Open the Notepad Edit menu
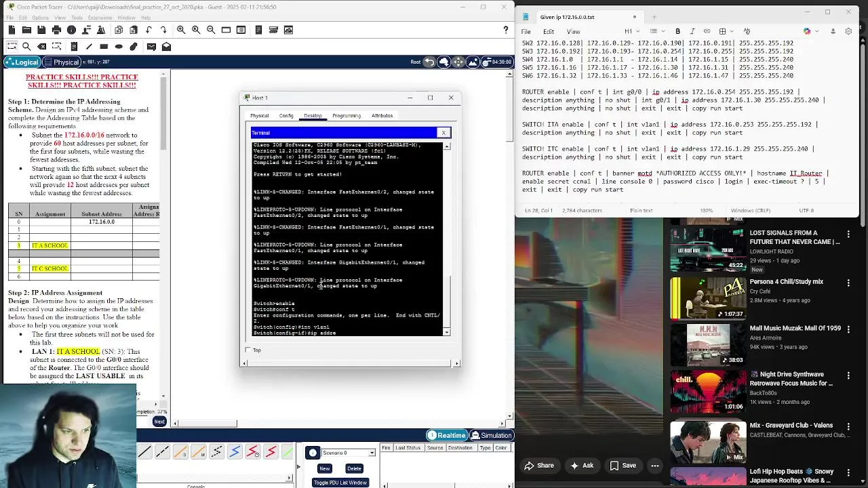This screenshot has width=868, height=488. [549, 31]
